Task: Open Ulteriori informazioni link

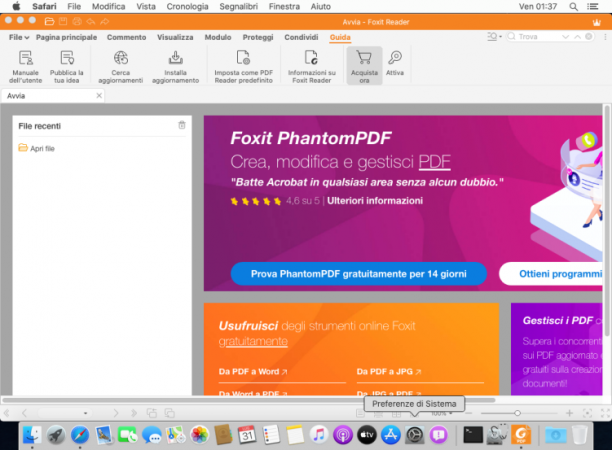Action: tap(375, 201)
